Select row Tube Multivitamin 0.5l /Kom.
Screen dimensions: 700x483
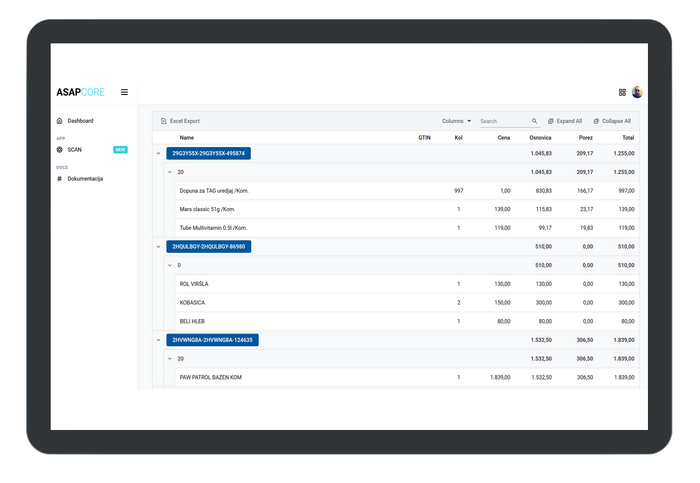point(406,228)
